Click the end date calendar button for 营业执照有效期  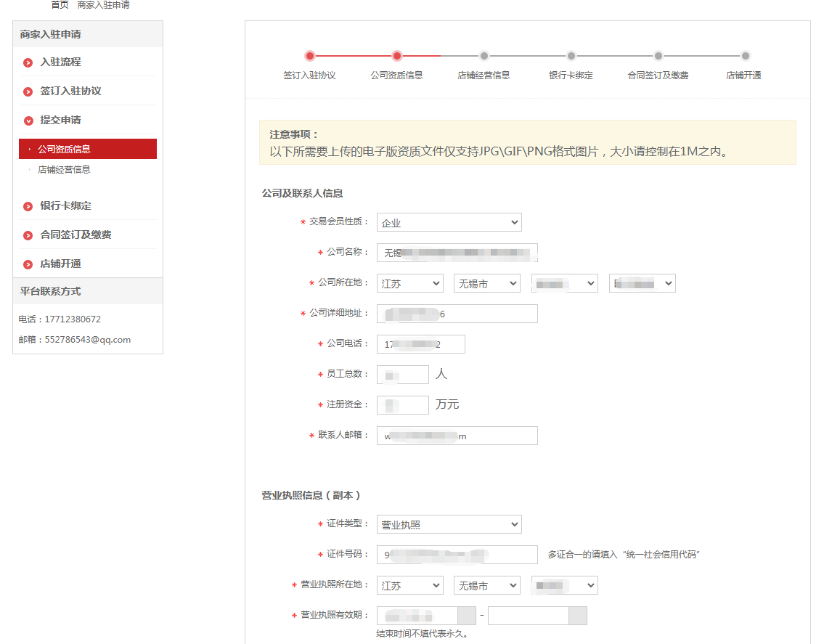click(577, 616)
